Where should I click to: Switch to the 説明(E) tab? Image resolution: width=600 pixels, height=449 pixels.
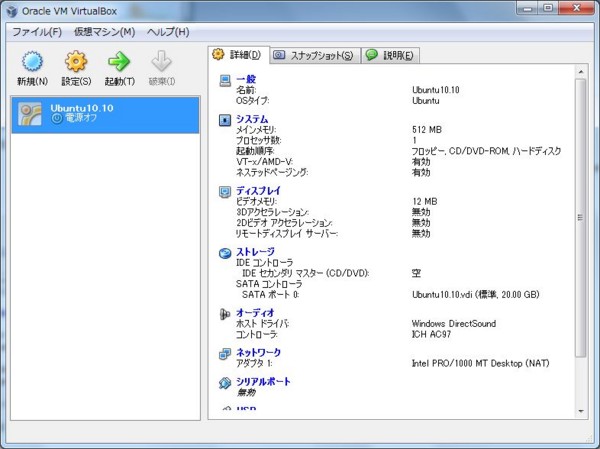(x=390, y=56)
